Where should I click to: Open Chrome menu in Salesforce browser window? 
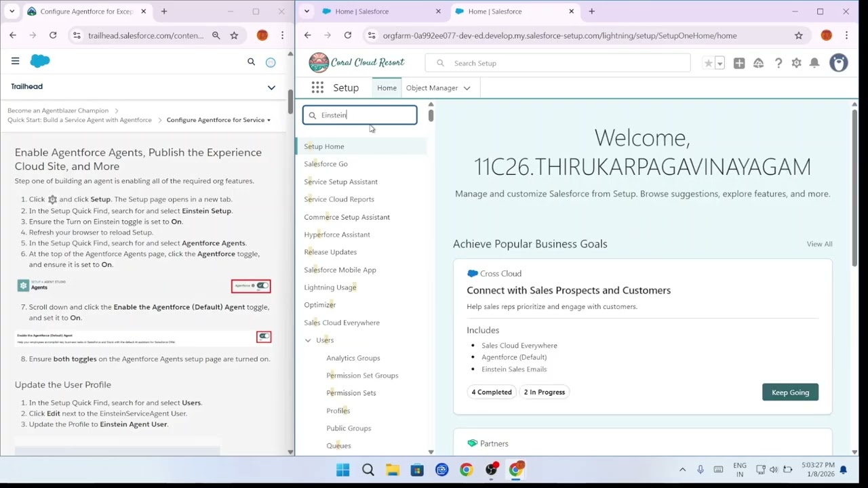(x=846, y=35)
